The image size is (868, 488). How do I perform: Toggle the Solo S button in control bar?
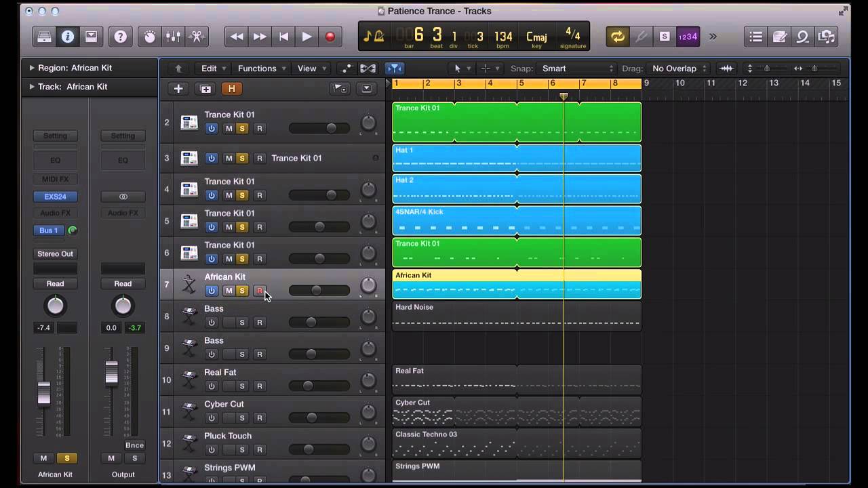click(x=665, y=37)
